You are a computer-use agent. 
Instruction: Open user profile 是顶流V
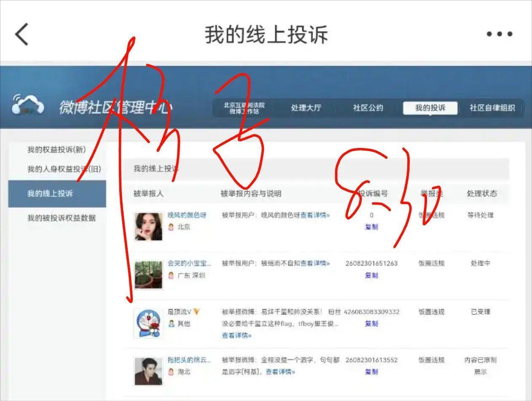click(180, 312)
